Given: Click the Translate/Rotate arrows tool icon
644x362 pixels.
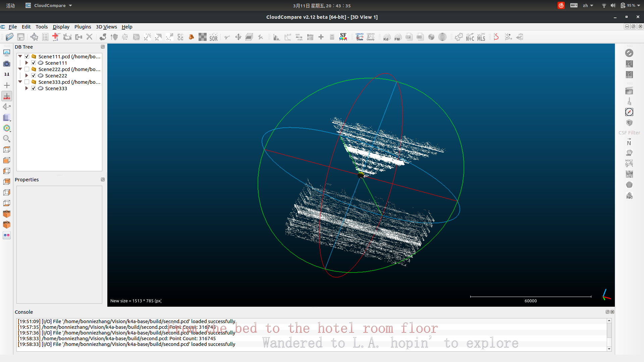Looking at the screenshot, I should (x=238, y=37).
